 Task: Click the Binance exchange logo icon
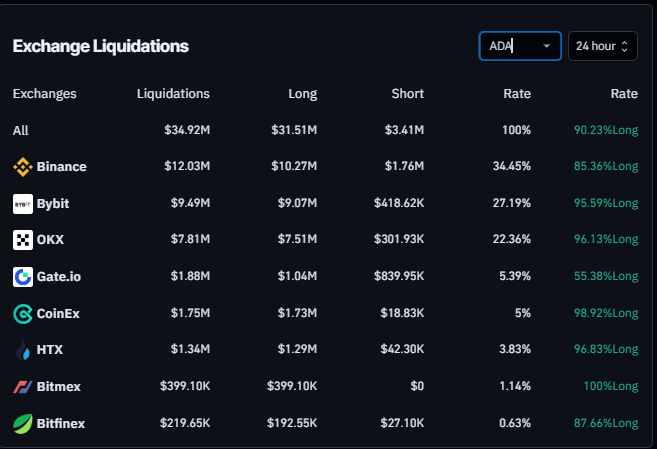point(22,167)
